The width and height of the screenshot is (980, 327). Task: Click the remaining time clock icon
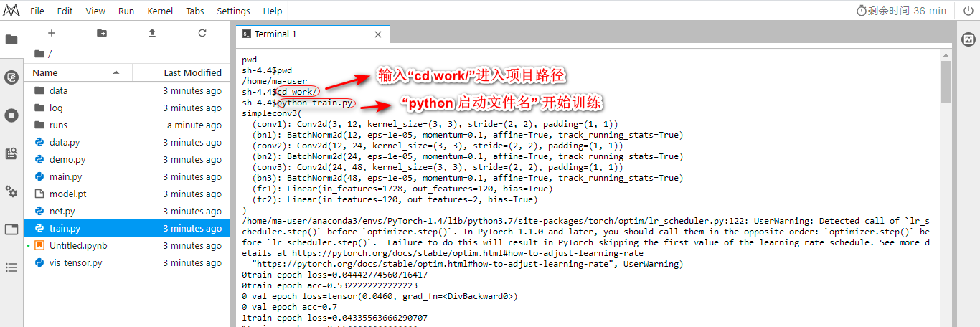[x=862, y=11]
